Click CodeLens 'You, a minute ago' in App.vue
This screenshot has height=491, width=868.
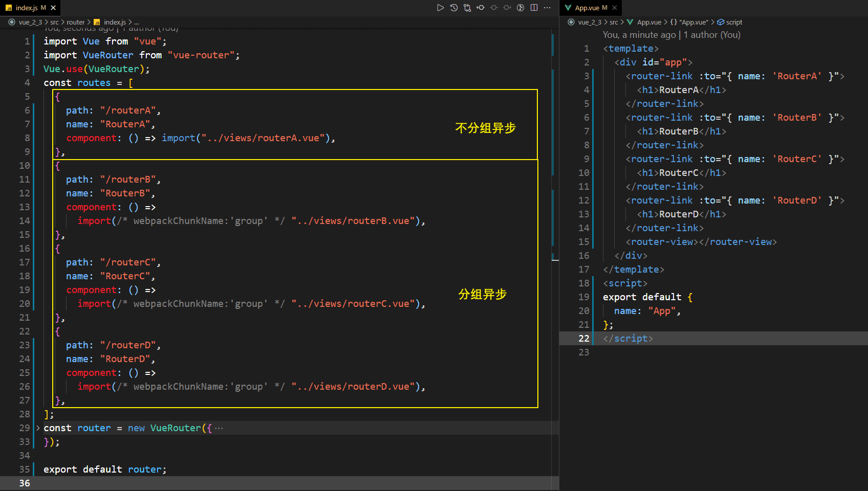click(x=639, y=35)
